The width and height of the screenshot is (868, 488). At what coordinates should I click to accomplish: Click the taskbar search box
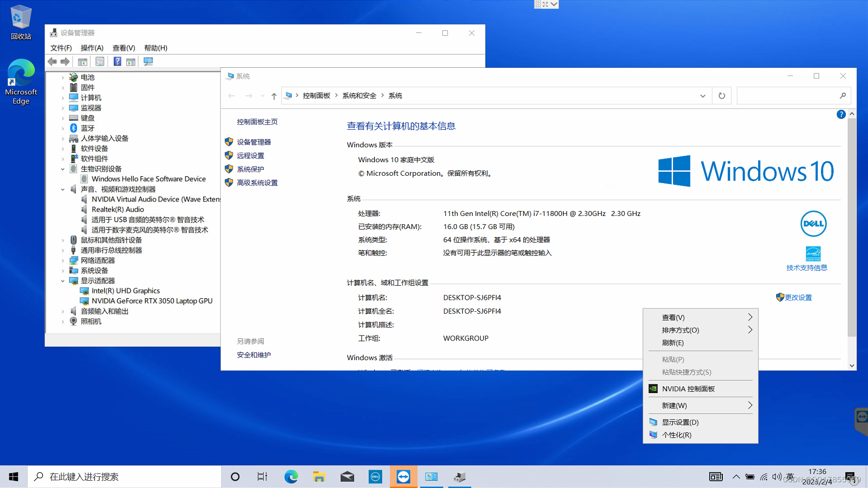click(124, 477)
